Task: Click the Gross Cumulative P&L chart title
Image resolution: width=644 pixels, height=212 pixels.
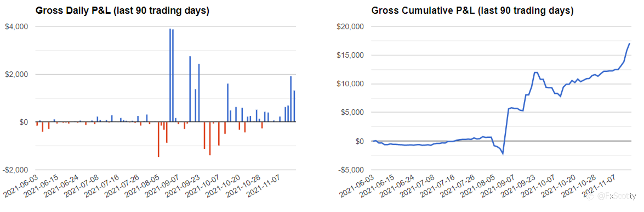Action: click(472, 10)
